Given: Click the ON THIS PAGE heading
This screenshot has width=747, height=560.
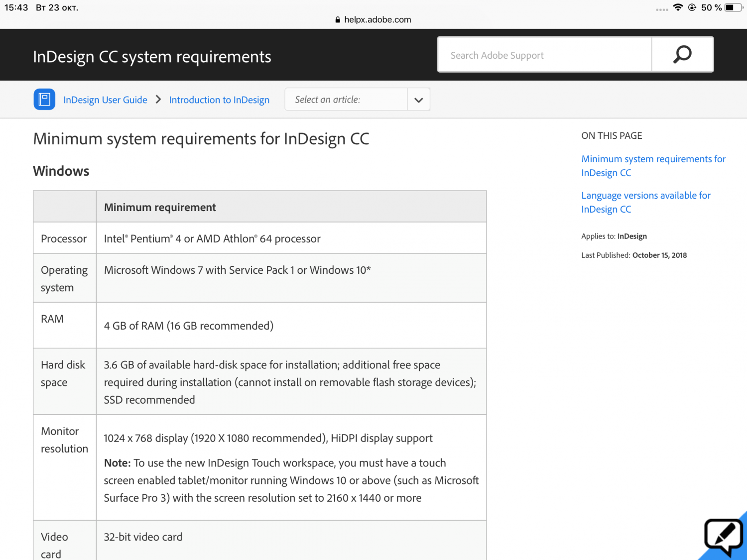Looking at the screenshot, I should [x=612, y=136].
